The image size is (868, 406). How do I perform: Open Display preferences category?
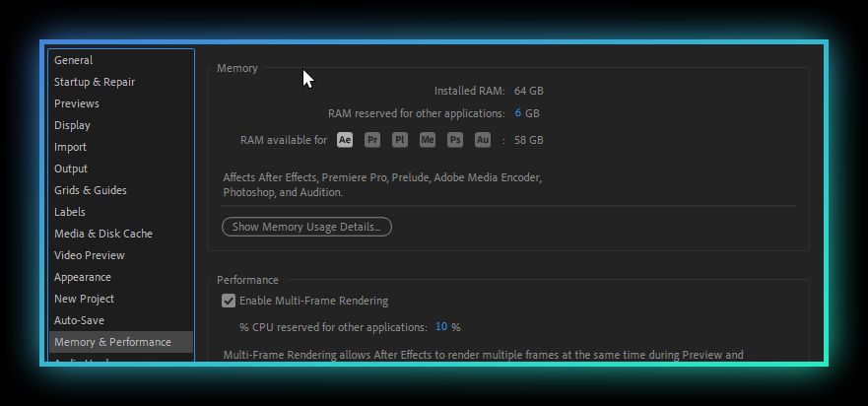(x=121, y=125)
